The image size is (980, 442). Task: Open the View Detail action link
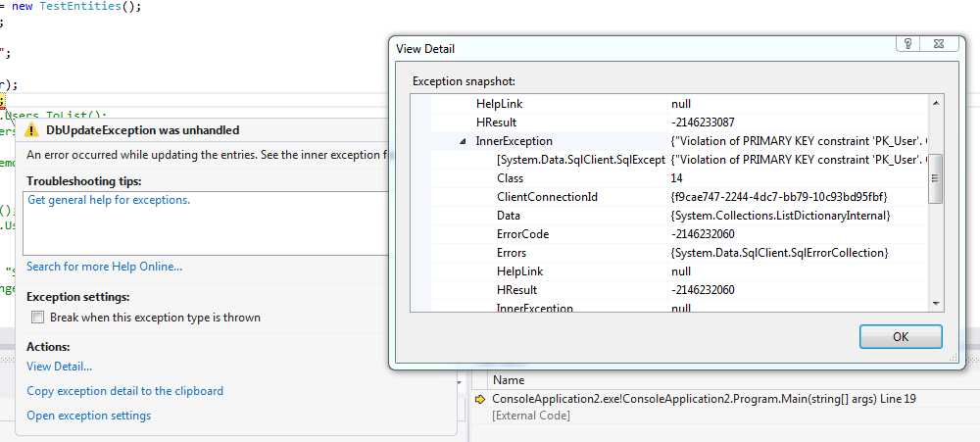[x=59, y=367]
